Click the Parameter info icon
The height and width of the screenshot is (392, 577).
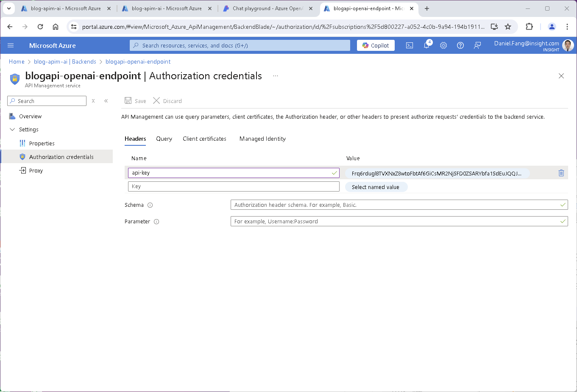click(x=156, y=222)
